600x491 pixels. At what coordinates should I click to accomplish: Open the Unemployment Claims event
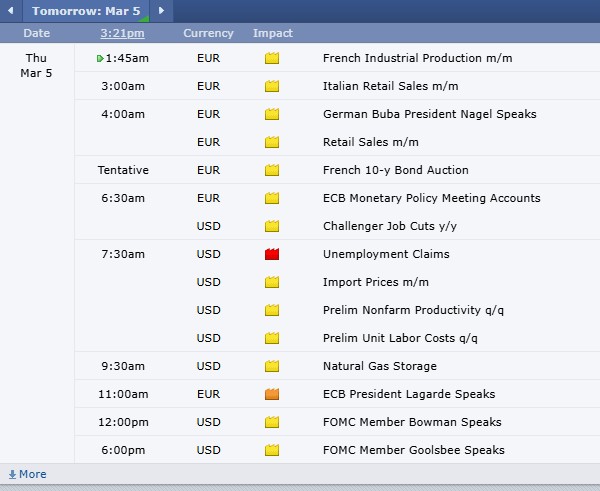click(x=386, y=254)
